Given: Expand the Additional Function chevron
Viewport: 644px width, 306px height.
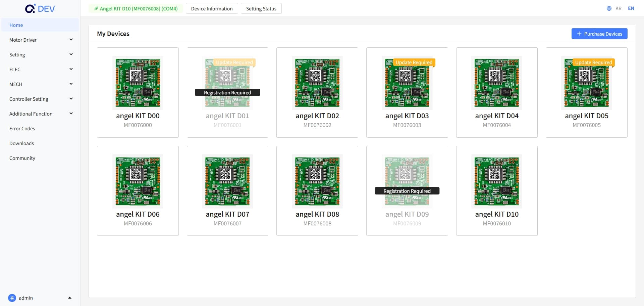Looking at the screenshot, I should (71, 114).
